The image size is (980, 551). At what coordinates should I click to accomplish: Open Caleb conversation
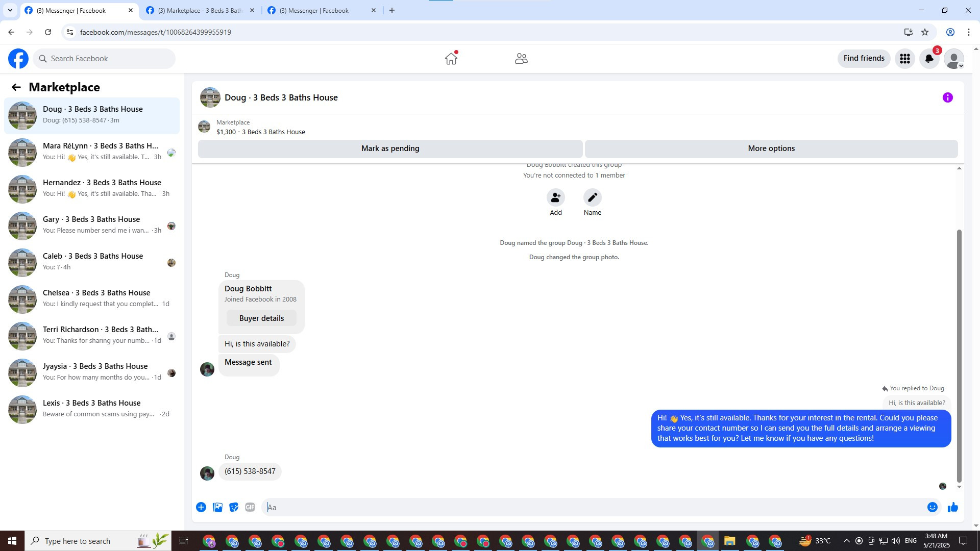[x=92, y=262]
